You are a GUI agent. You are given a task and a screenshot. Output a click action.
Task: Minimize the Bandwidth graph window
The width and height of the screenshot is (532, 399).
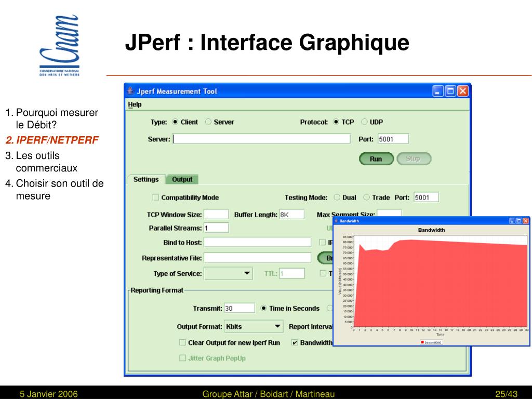coord(512,221)
